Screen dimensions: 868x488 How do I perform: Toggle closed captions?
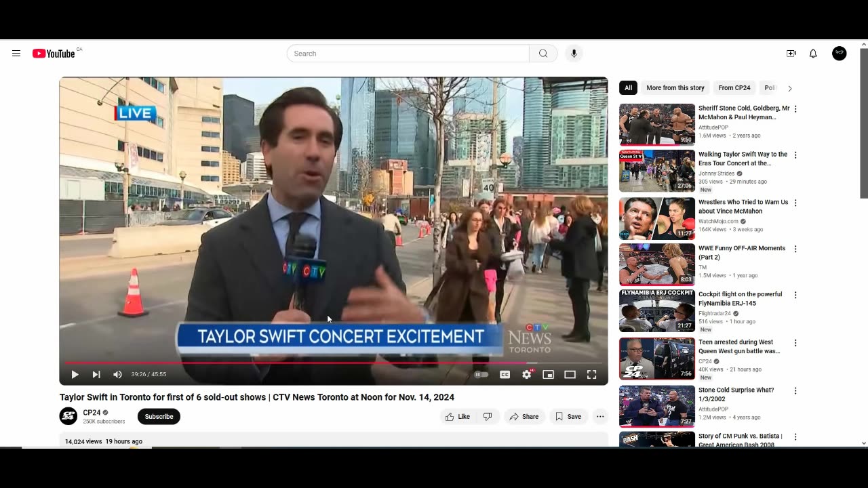(x=505, y=374)
